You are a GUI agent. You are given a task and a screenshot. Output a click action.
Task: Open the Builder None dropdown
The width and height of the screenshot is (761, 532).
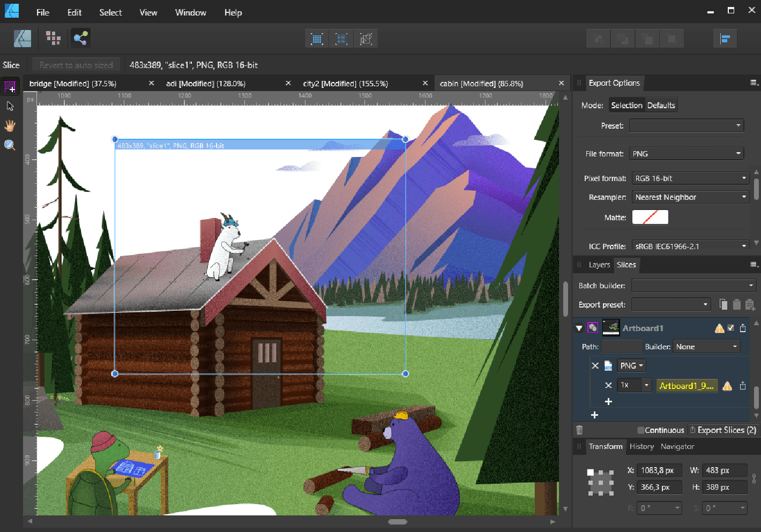(706, 347)
